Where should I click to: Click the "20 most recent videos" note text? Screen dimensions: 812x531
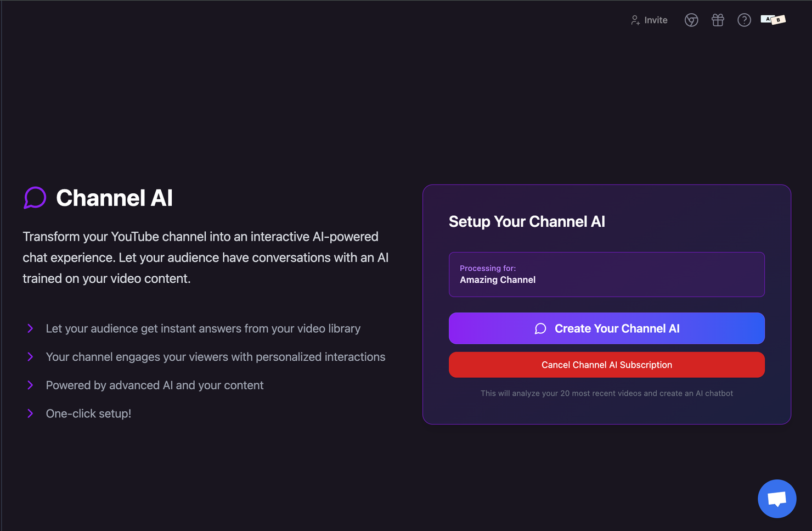click(x=606, y=393)
